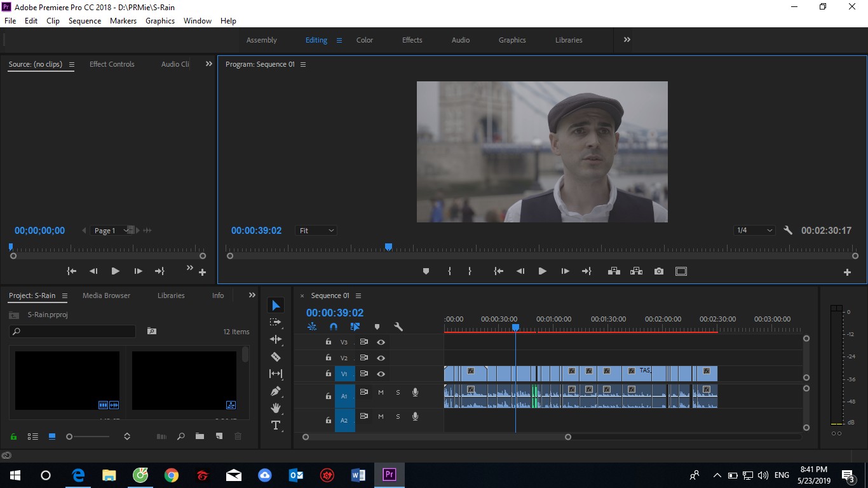
Task: Select the Pen tool
Action: pos(276,391)
